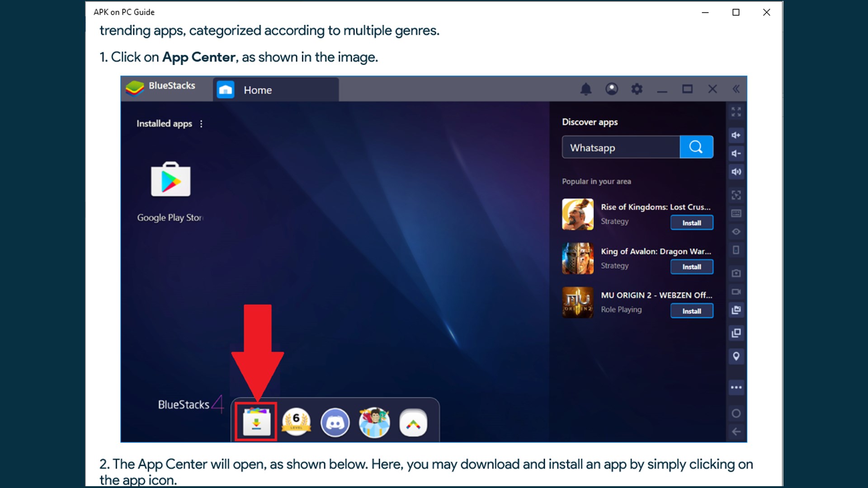The height and width of the screenshot is (488, 868).
Task: Mute volume with the sidebar speaker icon
Action: pyautogui.click(x=736, y=172)
